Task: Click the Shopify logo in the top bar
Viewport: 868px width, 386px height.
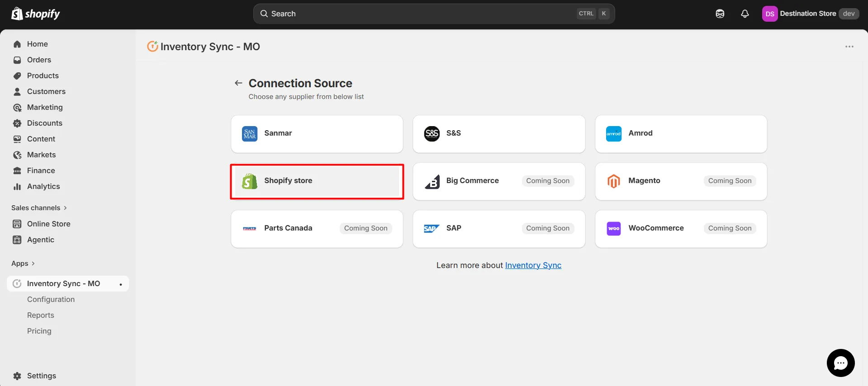Action: [36, 14]
